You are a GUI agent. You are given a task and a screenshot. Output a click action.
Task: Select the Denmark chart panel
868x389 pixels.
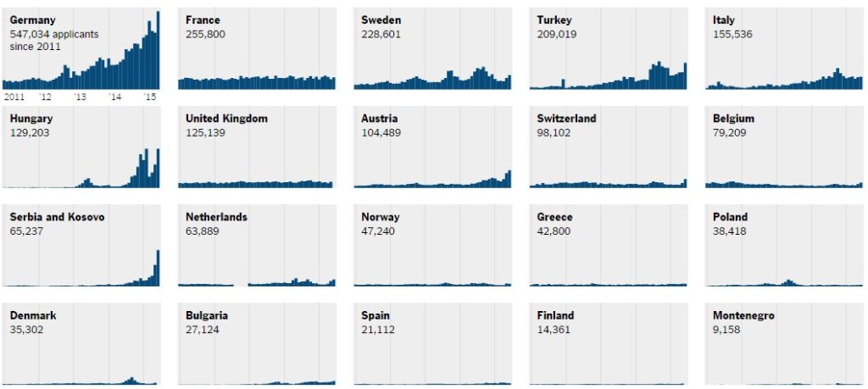pos(81,343)
